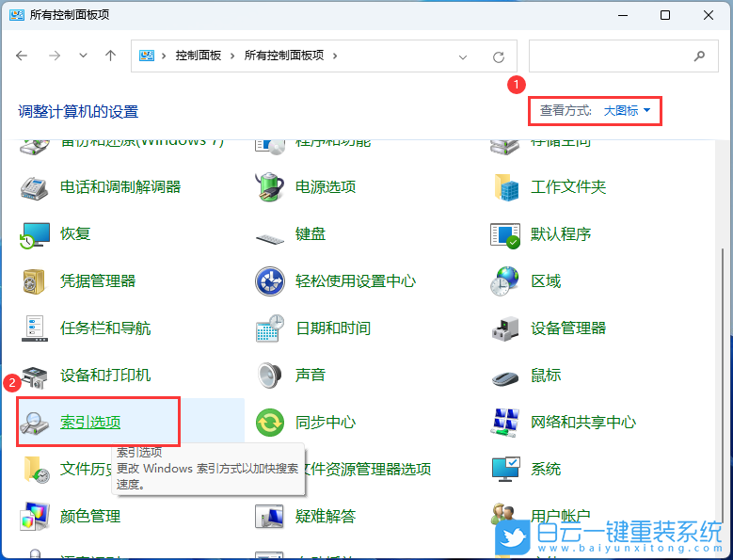Open the 任务栏和导航 link
Screen dimensions: 733x560
(105, 328)
